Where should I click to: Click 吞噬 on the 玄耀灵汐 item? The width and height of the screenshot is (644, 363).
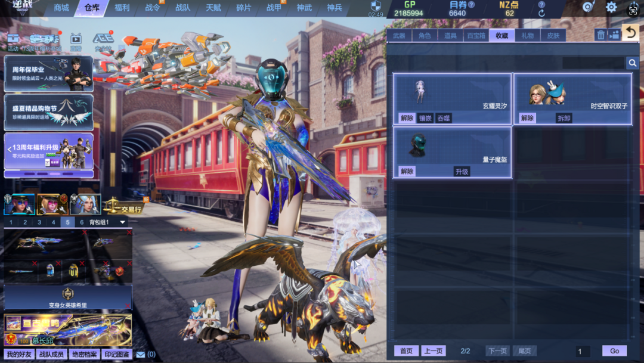[444, 118]
